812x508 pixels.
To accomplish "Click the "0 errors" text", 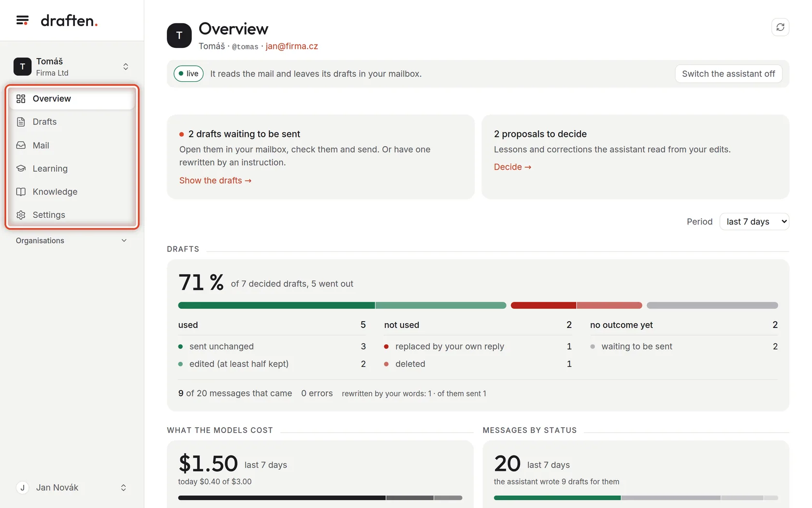I will 317,393.
